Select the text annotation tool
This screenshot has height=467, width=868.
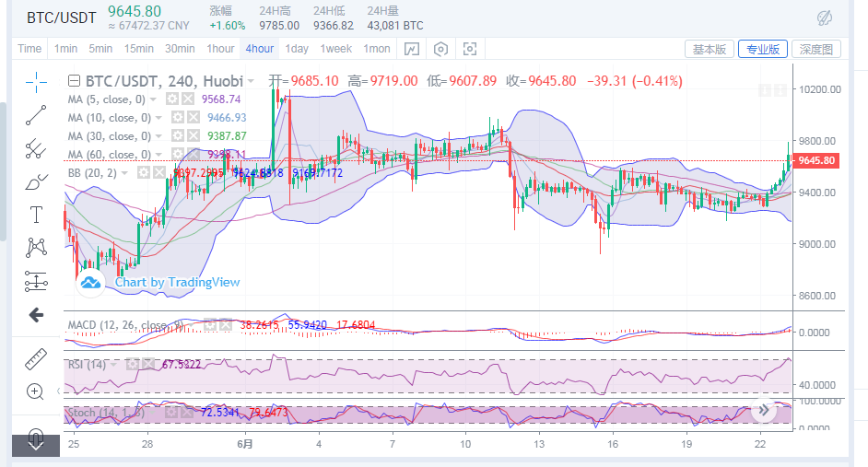[36, 215]
